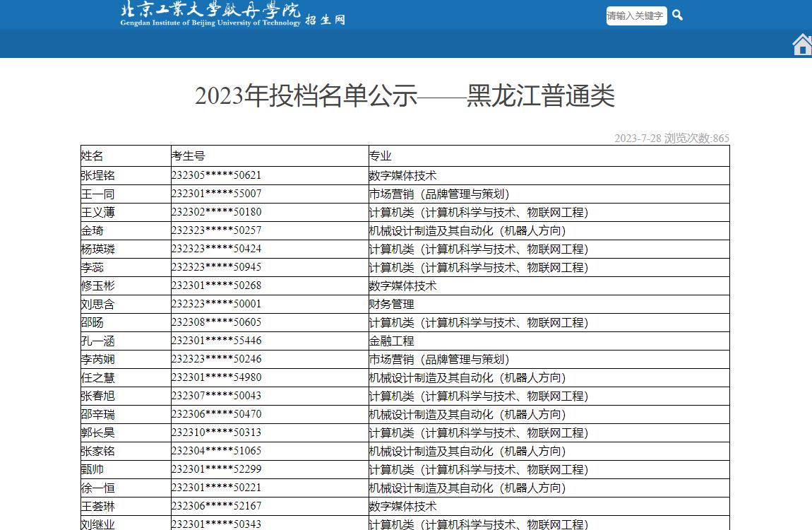This screenshot has height=530, width=812.
Task: Select exam number 232301*****55007
Action: pos(217,194)
